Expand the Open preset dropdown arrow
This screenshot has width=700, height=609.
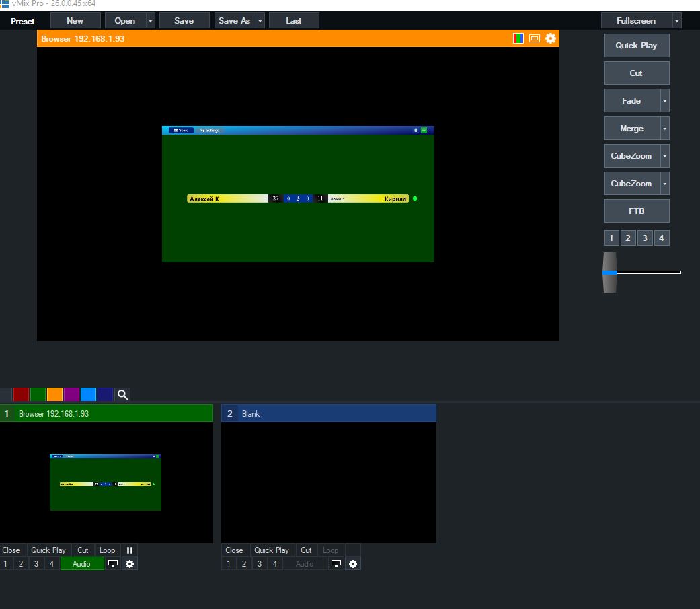pyautogui.click(x=151, y=21)
